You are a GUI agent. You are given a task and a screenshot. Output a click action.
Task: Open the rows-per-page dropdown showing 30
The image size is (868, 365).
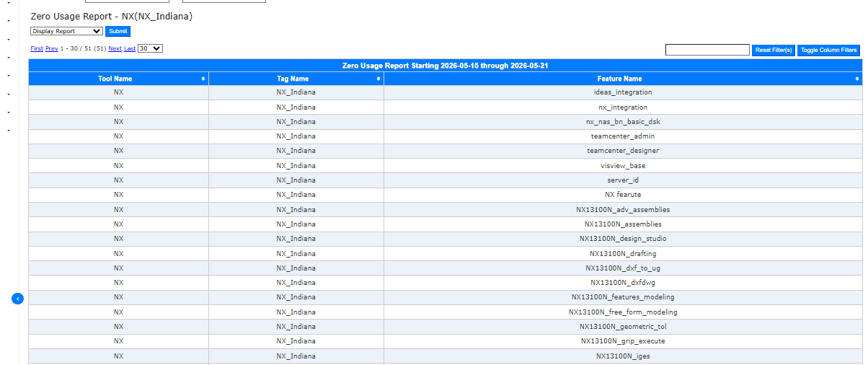(151, 48)
